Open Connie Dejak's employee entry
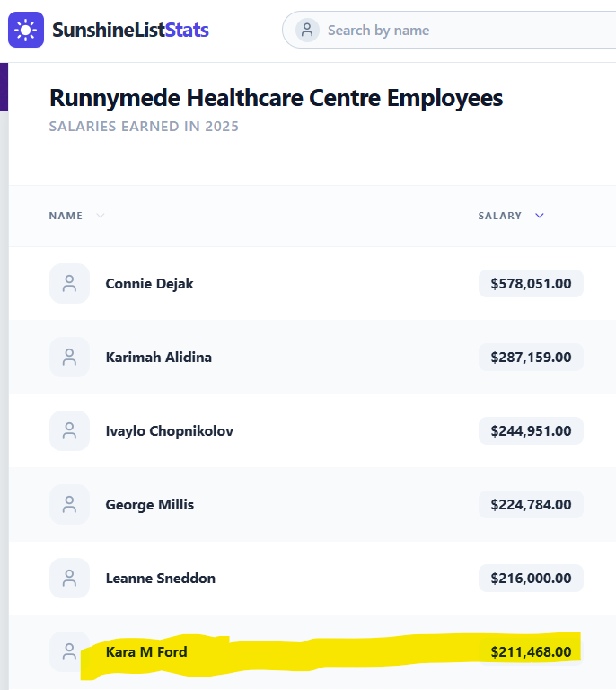The image size is (616, 690). 149,284
